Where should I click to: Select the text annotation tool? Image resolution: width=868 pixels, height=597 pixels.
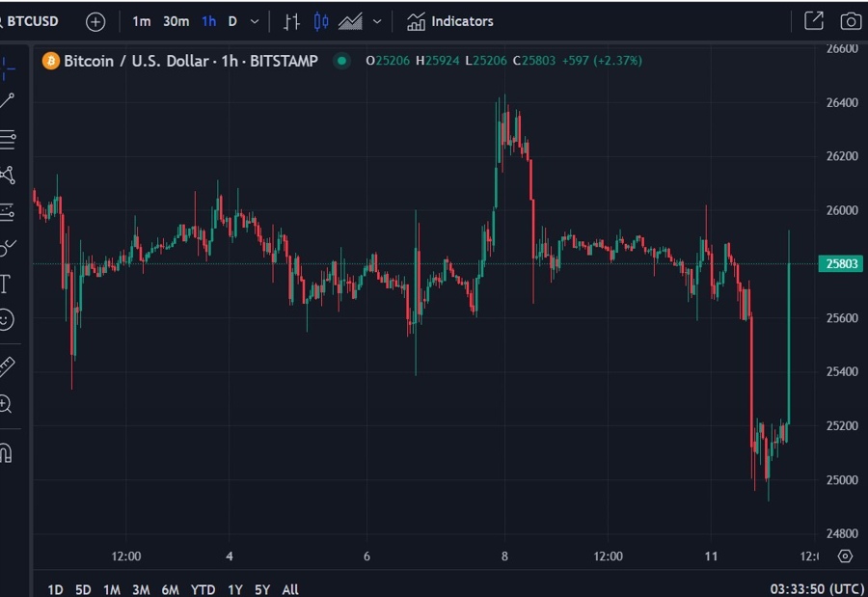[5, 285]
